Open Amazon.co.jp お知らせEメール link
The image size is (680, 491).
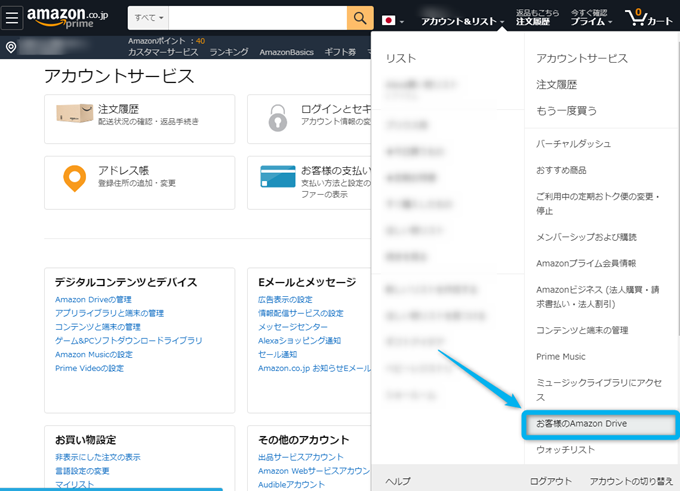(x=314, y=368)
